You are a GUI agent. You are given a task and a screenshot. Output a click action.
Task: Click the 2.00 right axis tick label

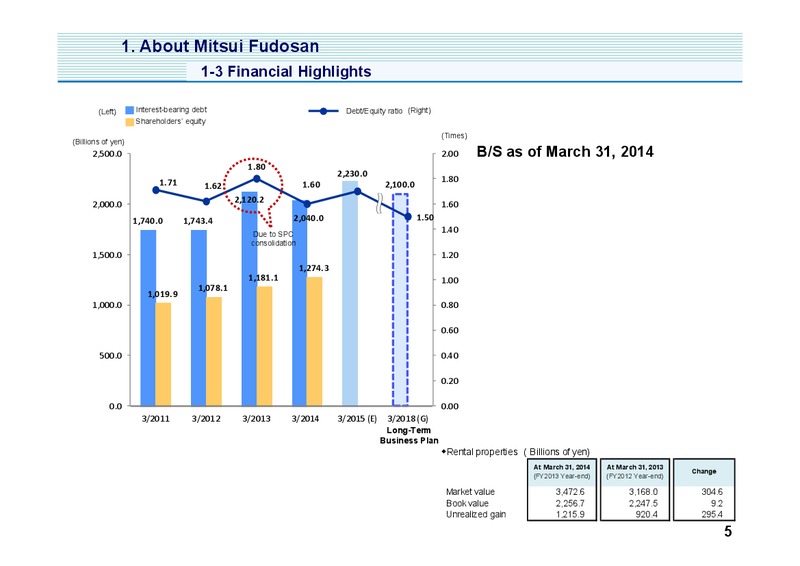(x=450, y=154)
